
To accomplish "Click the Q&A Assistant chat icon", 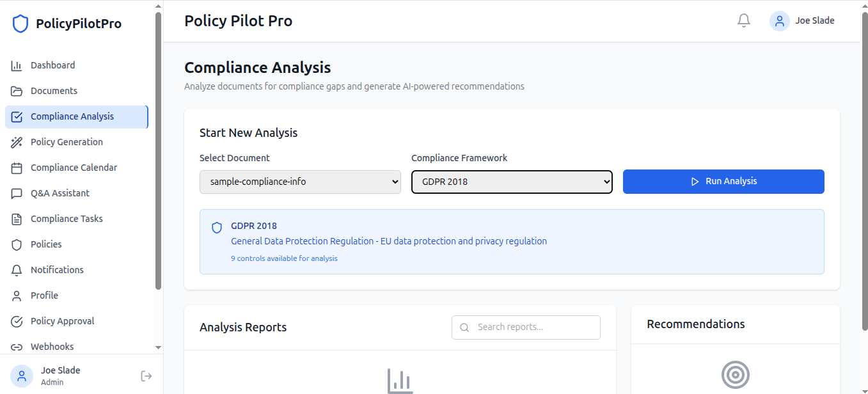I will 17,193.
